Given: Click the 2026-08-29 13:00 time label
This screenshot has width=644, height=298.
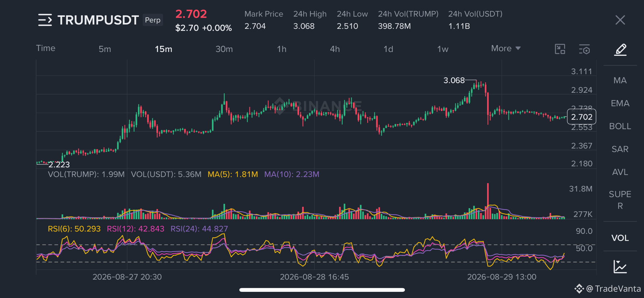Looking at the screenshot, I should click(502, 277).
